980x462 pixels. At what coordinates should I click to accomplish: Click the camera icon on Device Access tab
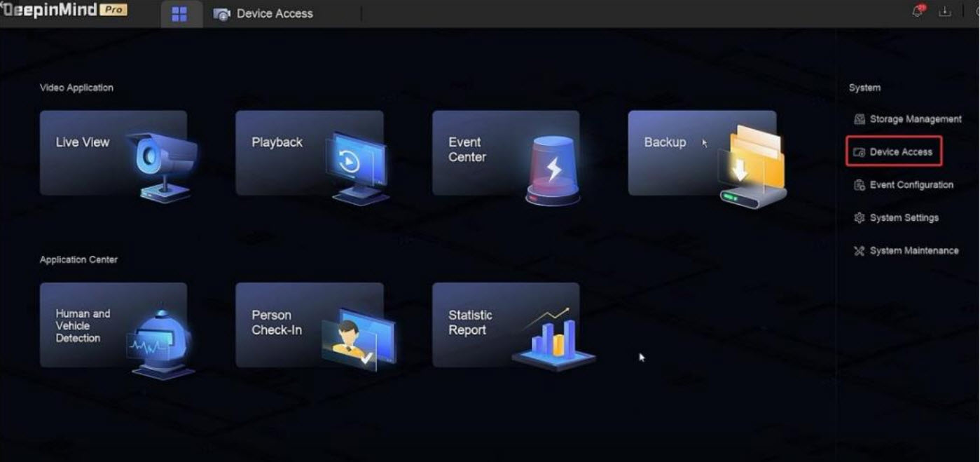point(222,14)
